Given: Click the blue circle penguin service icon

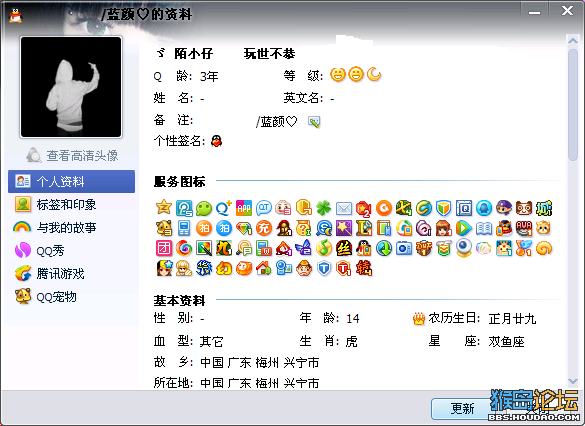Looking at the screenshot, I should 484,208.
